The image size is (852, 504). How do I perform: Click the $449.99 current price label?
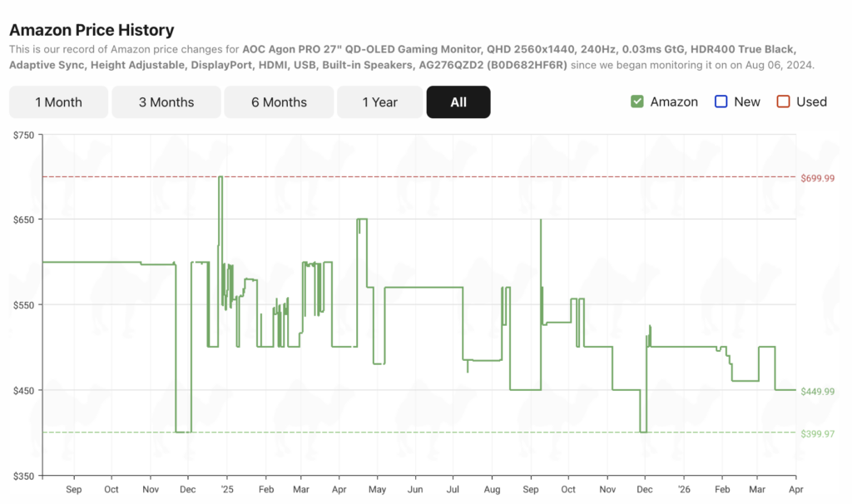click(817, 391)
